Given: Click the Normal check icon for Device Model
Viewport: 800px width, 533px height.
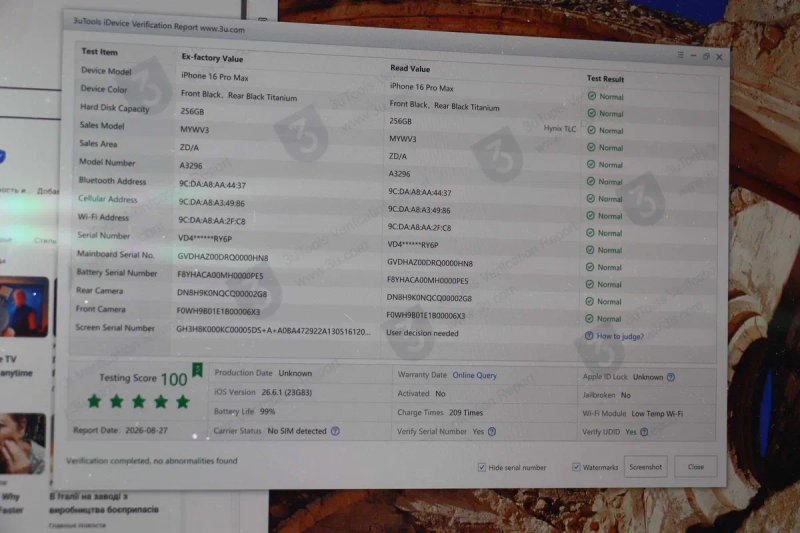Looking at the screenshot, I should pos(592,96).
